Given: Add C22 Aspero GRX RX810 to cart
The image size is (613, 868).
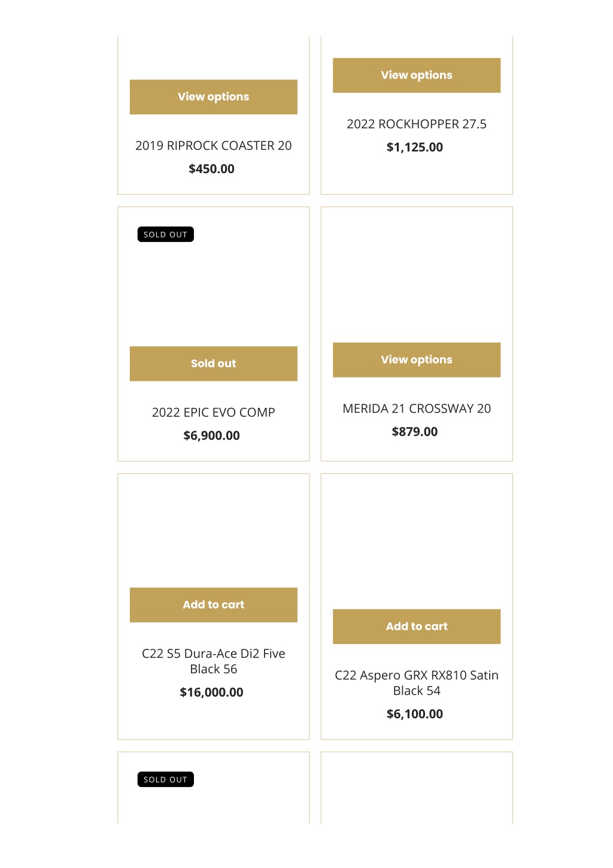Looking at the screenshot, I should pyautogui.click(x=417, y=627).
